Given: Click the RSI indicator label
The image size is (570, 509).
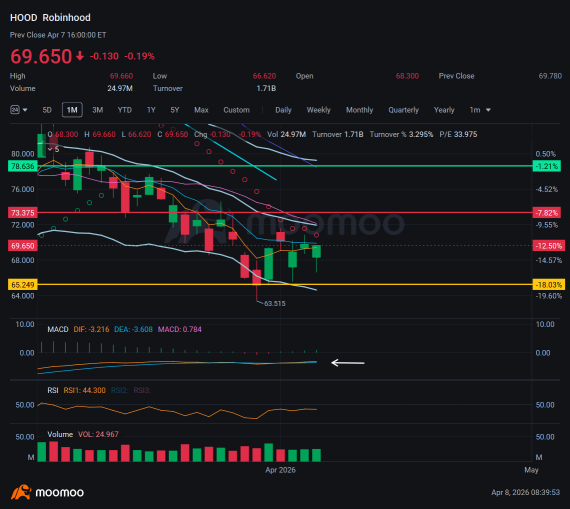Looking at the screenshot, I should pyautogui.click(x=53, y=390).
